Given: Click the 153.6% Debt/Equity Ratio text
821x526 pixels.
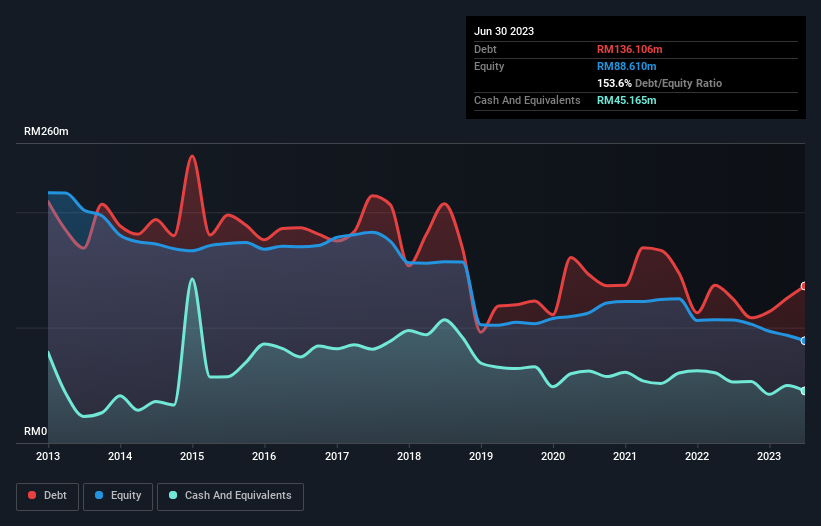Looking at the screenshot, I should coord(659,83).
